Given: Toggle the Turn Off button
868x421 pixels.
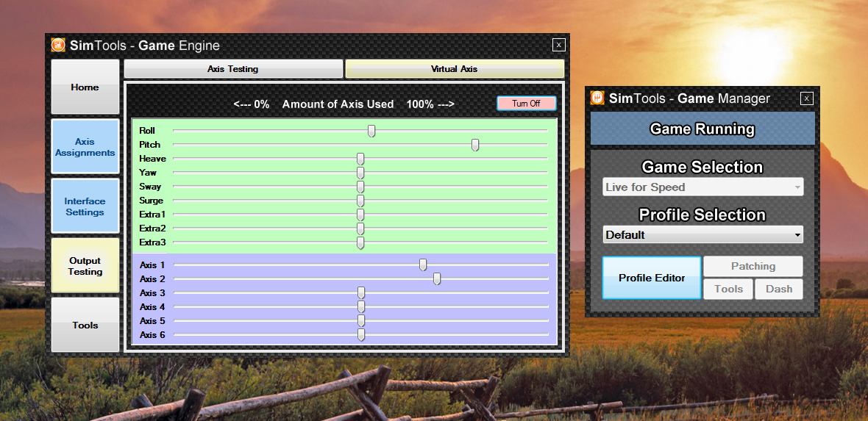Looking at the screenshot, I should (527, 104).
